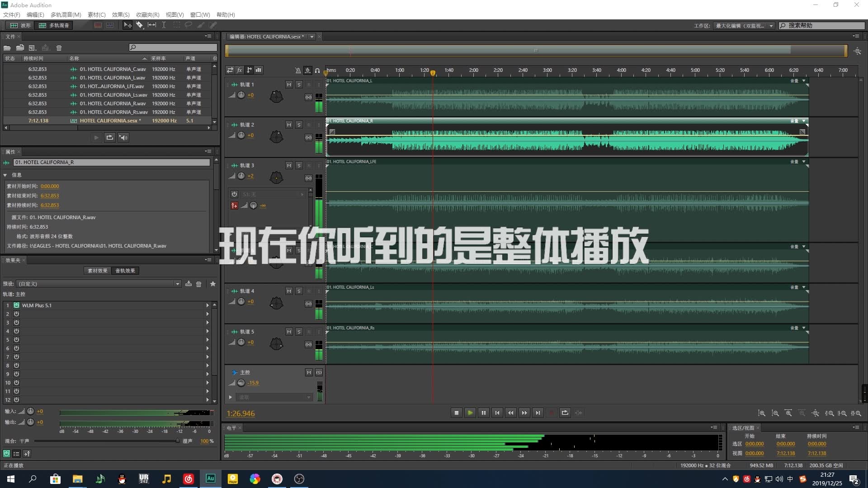Click the fx effects view icon
Screen dimensions: 868x488
(x=240, y=70)
